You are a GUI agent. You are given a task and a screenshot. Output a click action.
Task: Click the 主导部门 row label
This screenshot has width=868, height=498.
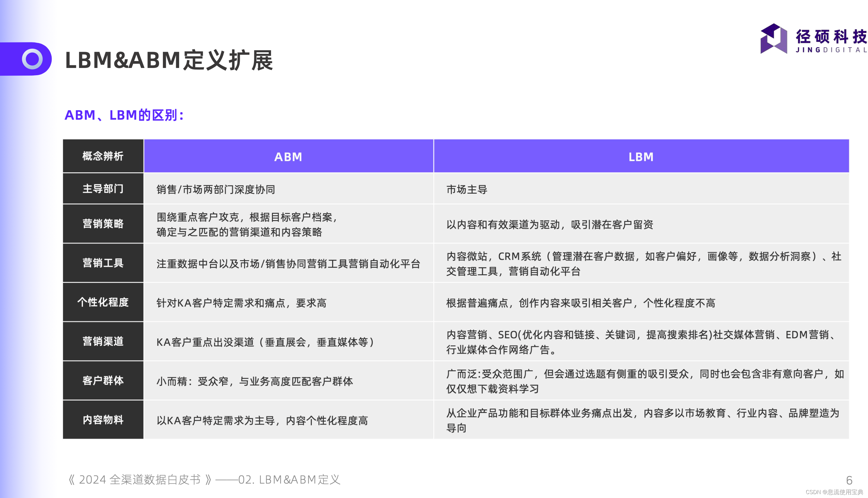(102, 189)
